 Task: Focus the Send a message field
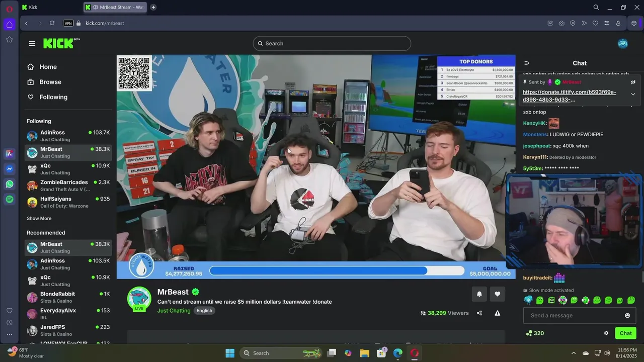coord(580,315)
